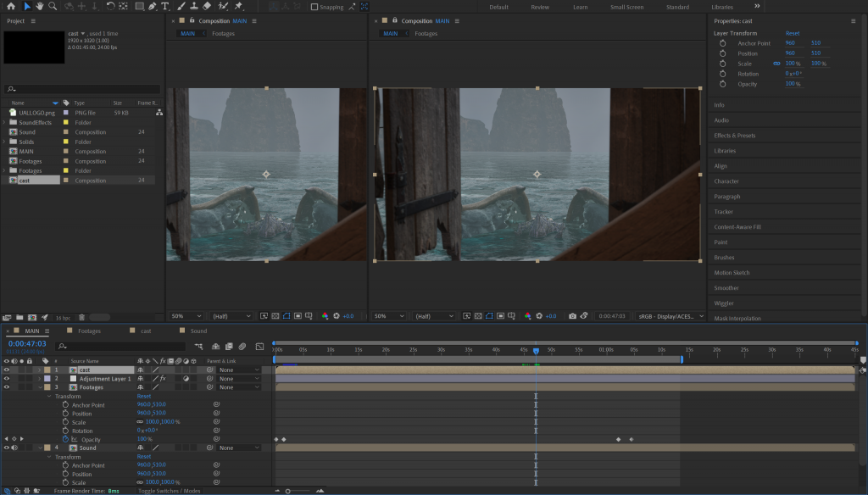
Task: Toggle visibility of the Sound layer
Action: coord(7,448)
